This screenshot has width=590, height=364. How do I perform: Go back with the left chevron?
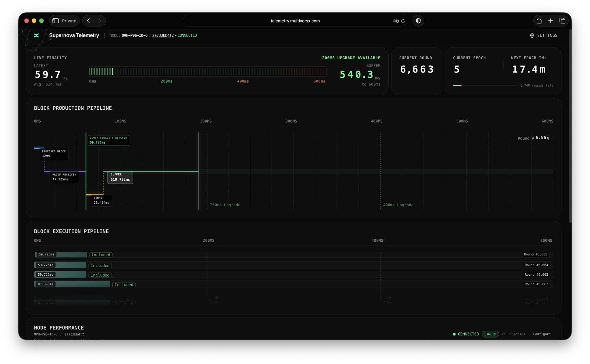click(x=88, y=21)
